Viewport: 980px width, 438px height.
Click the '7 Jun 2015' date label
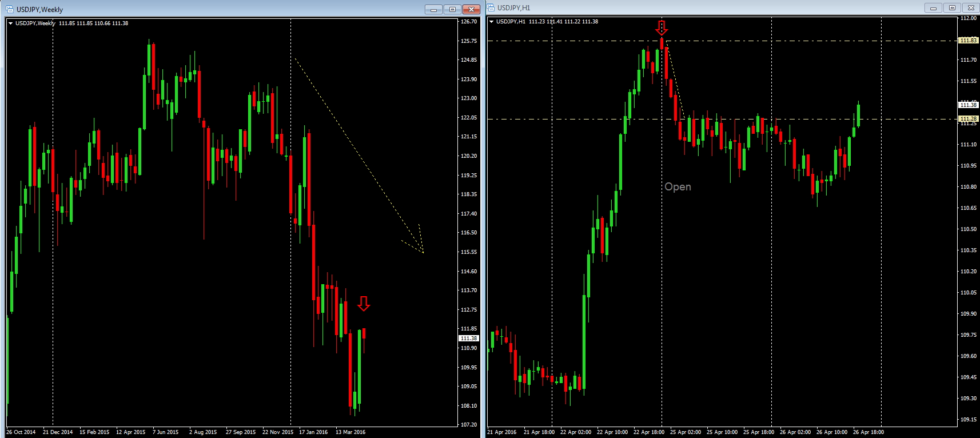tap(166, 432)
